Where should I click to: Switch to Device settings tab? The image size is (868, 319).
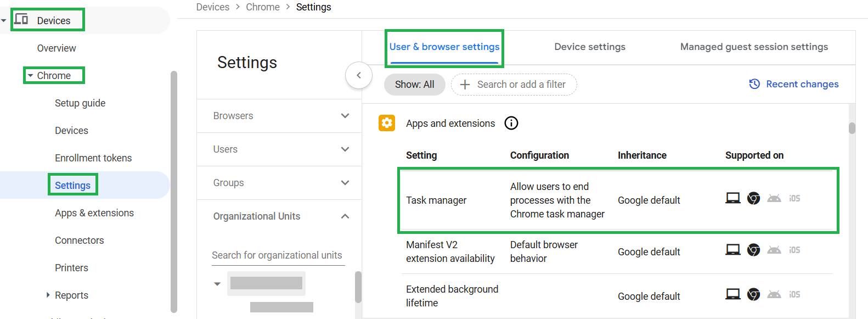pyautogui.click(x=590, y=47)
